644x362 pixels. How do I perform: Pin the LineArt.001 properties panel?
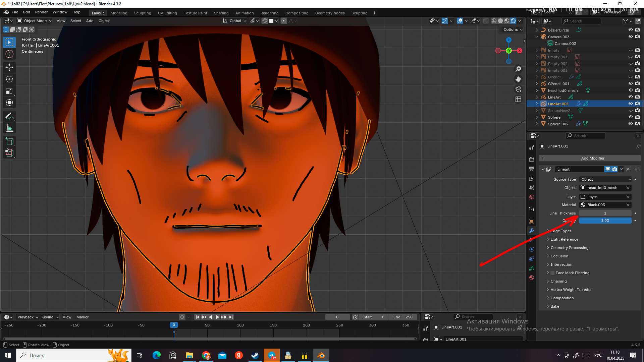[638, 146]
